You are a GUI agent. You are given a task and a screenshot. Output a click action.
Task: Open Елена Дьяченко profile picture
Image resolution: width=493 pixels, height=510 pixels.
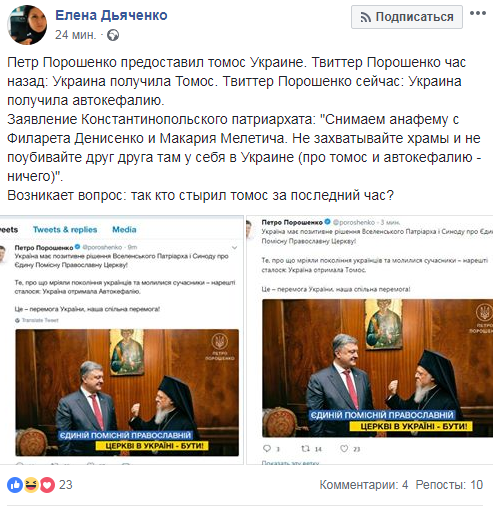pos(27,25)
